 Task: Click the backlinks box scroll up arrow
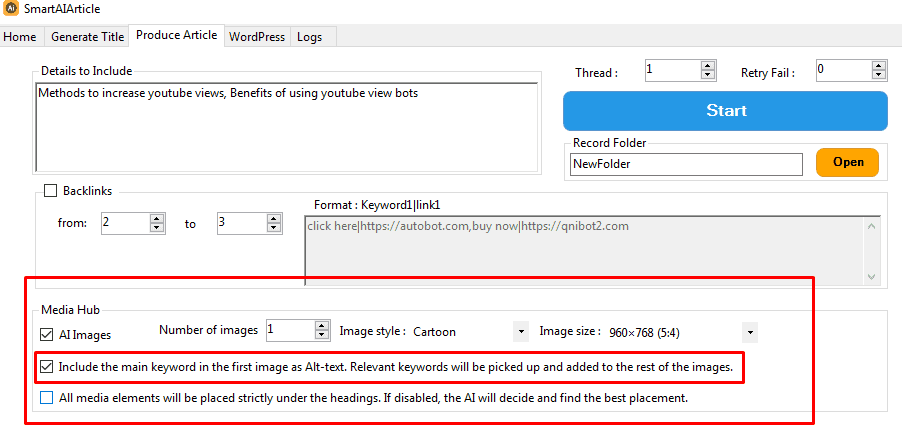(x=871, y=227)
